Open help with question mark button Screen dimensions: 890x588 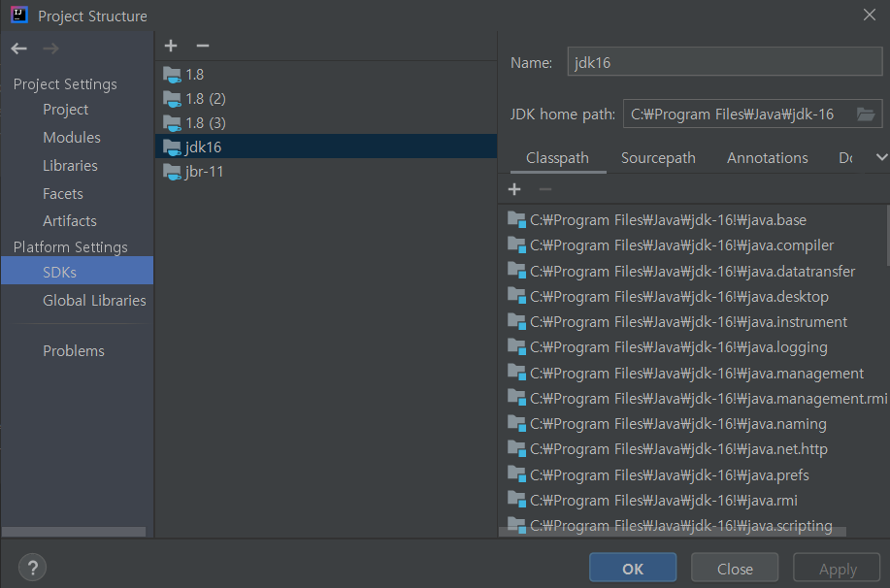(32, 567)
